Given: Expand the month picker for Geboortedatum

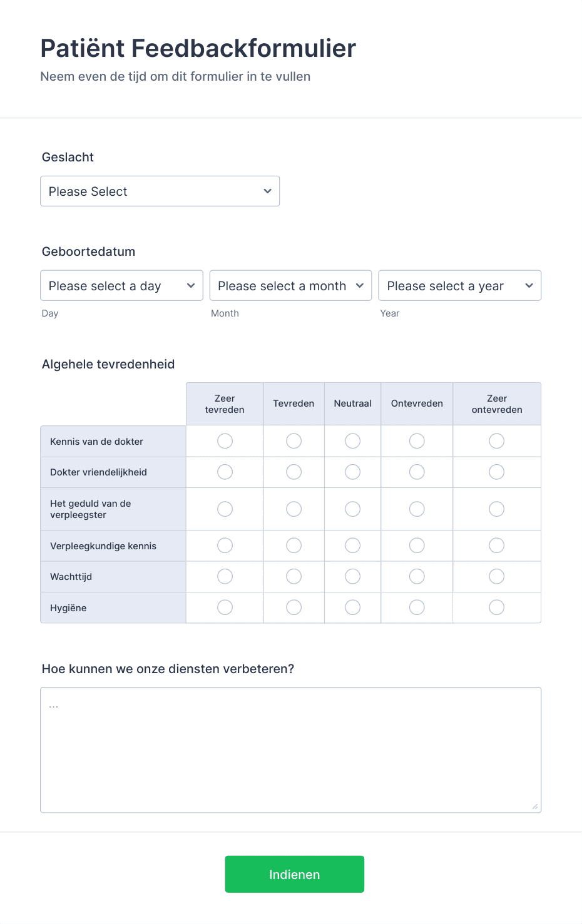Looking at the screenshot, I should click(290, 285).
